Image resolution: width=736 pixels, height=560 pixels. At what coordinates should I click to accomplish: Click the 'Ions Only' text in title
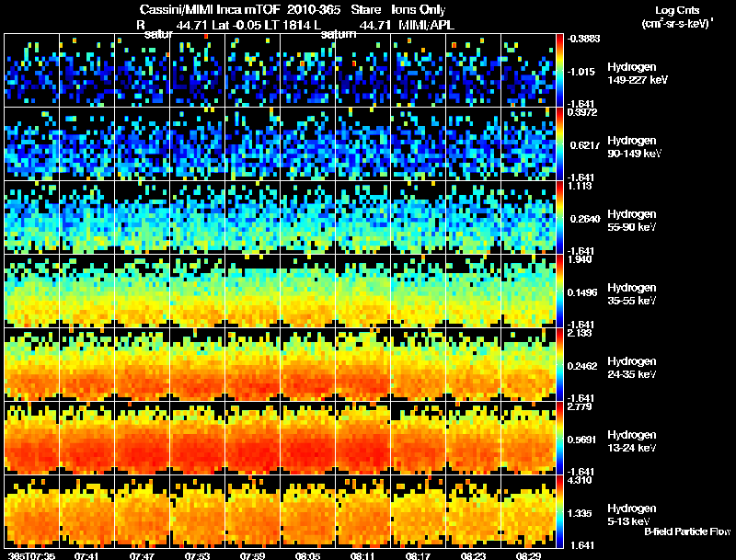point(419,10)
